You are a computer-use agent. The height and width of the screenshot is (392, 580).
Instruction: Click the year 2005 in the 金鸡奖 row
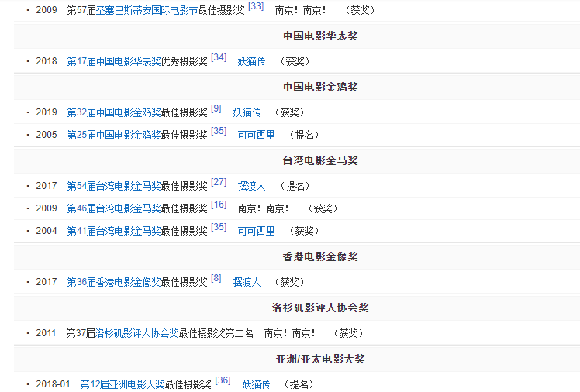[x=47, y=135]
